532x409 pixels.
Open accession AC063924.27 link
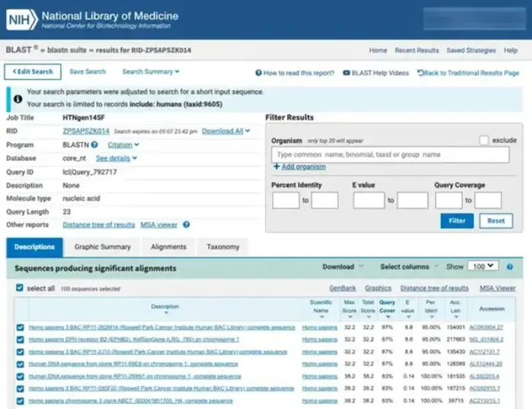(x=486, y=327)
